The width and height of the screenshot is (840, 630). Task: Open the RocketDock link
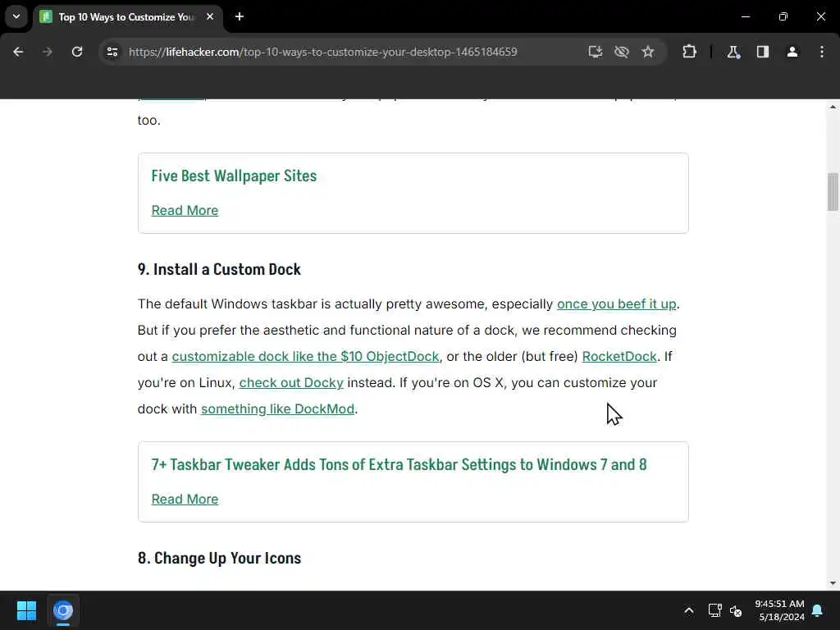click(x=619, y=357)
